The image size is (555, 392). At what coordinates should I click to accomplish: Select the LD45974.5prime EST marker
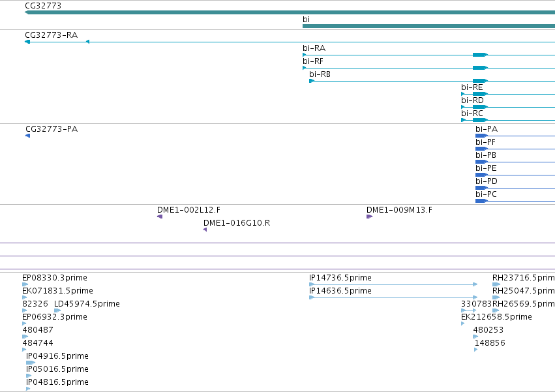pyautogui.click(x=57, y=310)
